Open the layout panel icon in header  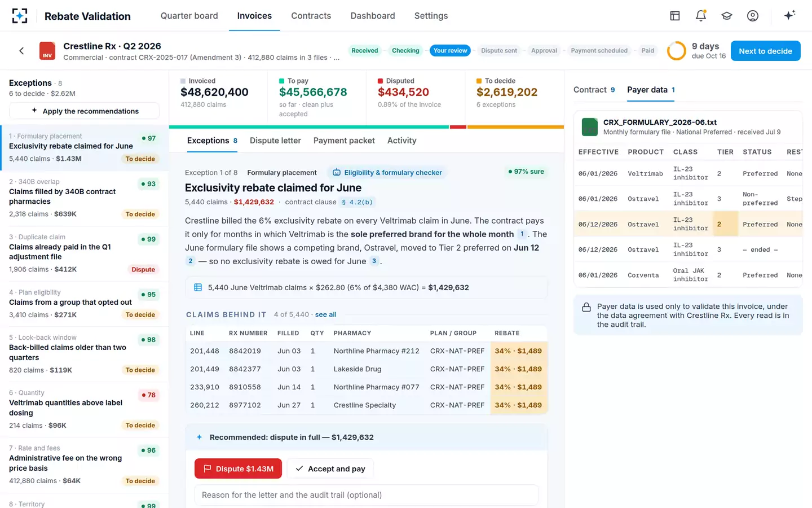click(675, 16)
